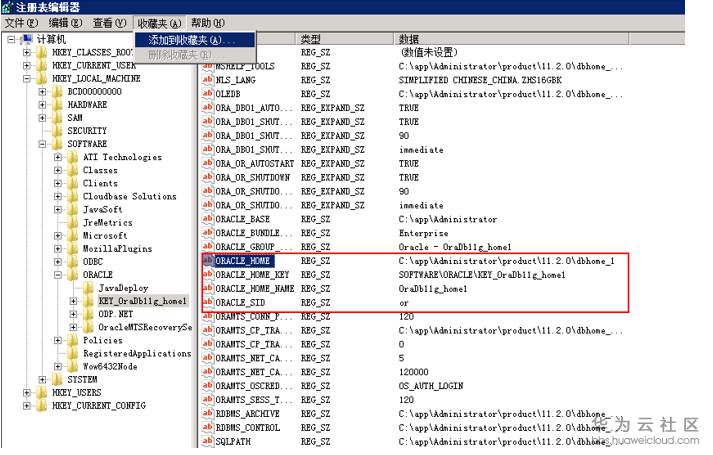This screenshot has width=713, height=455.
Task: Click the SECURITY folder icon
Action: click(57, 131)
